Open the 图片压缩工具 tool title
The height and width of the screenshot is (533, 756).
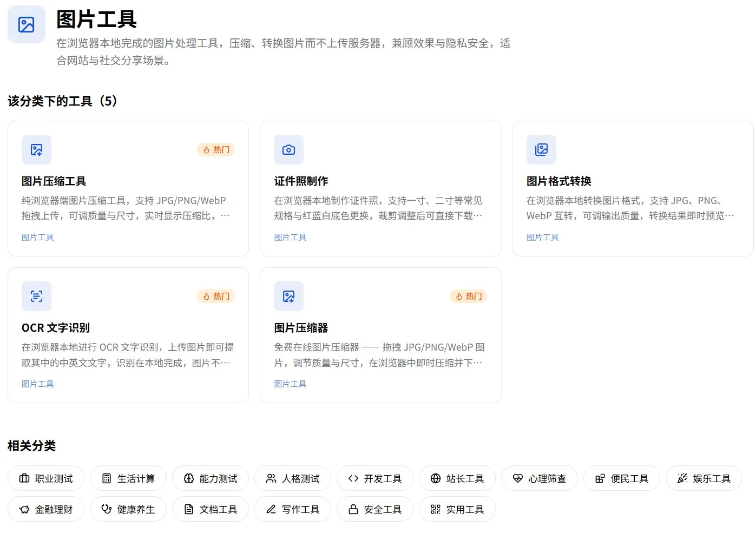click(x=54, y=181)
